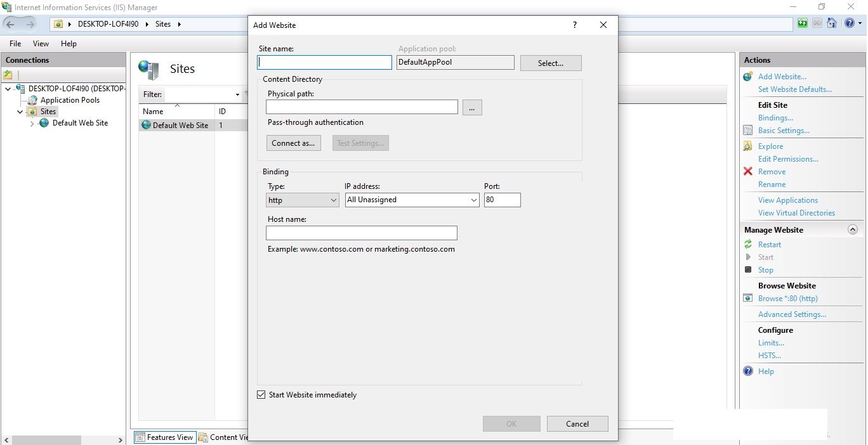
Task: Open the Filter dropdown in Sites pane
Action: point(237,94)
